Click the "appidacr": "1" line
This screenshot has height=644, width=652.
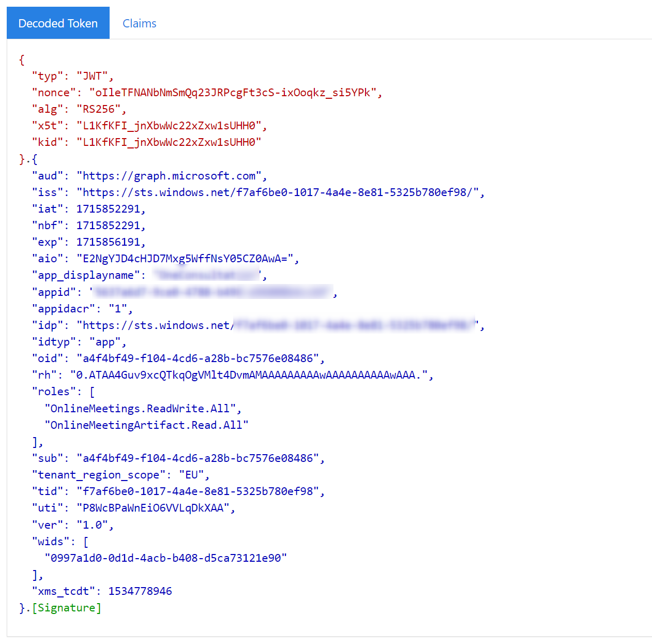(82, 309)
